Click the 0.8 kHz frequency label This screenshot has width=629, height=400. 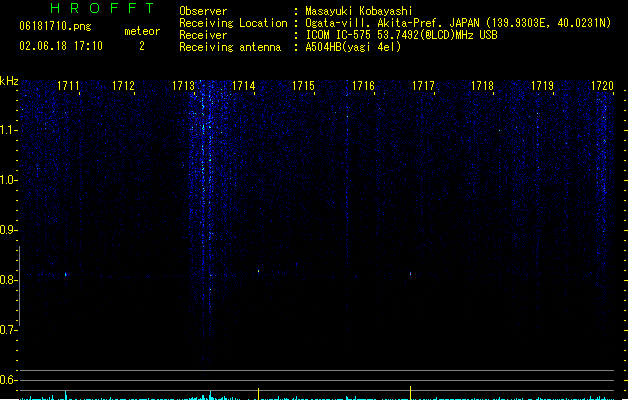[x=8, y=280]
